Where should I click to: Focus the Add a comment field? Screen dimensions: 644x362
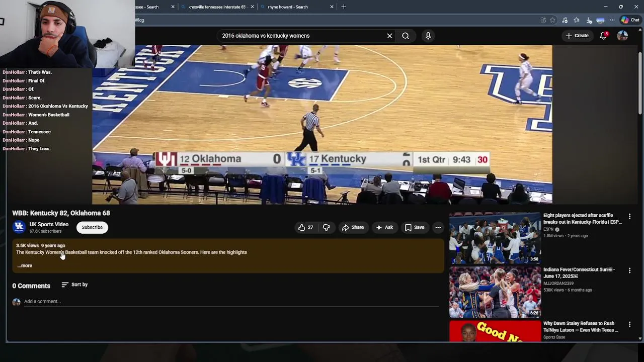coord(231,301)
